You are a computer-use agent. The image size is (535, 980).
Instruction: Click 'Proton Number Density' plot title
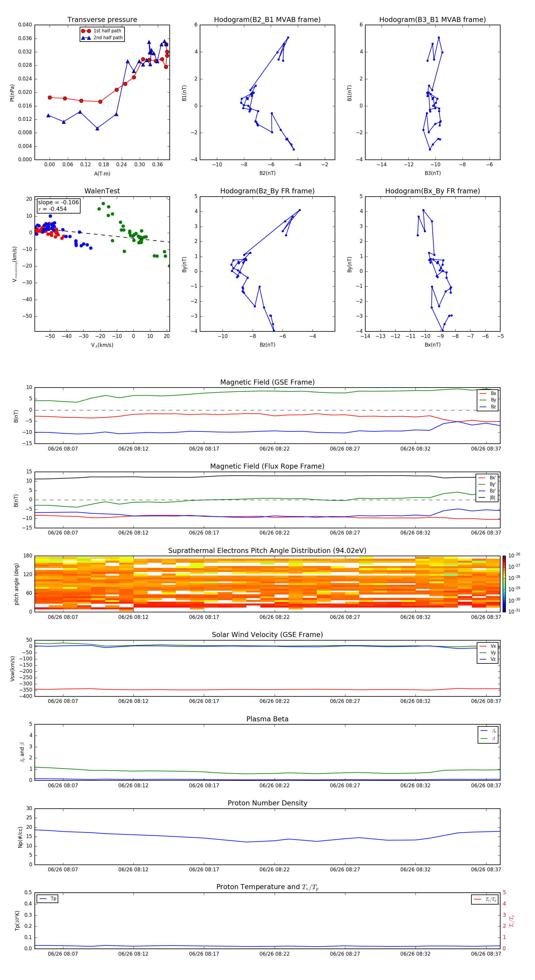click(x=267, y=803)
